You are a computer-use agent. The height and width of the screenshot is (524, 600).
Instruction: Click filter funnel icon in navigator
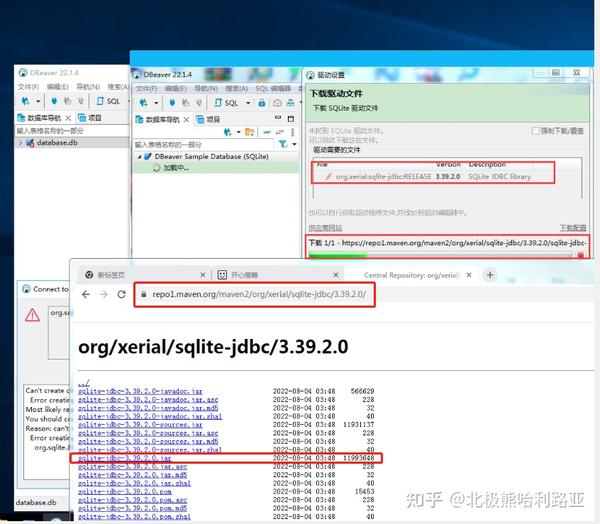tap(283, 144)
